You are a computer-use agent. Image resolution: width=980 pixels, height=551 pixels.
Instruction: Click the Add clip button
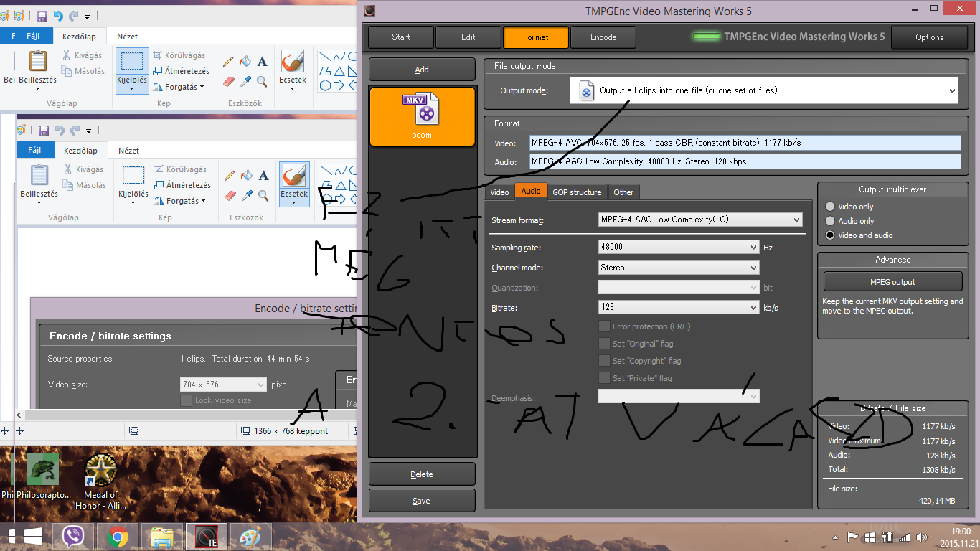[x=422, y=70]
